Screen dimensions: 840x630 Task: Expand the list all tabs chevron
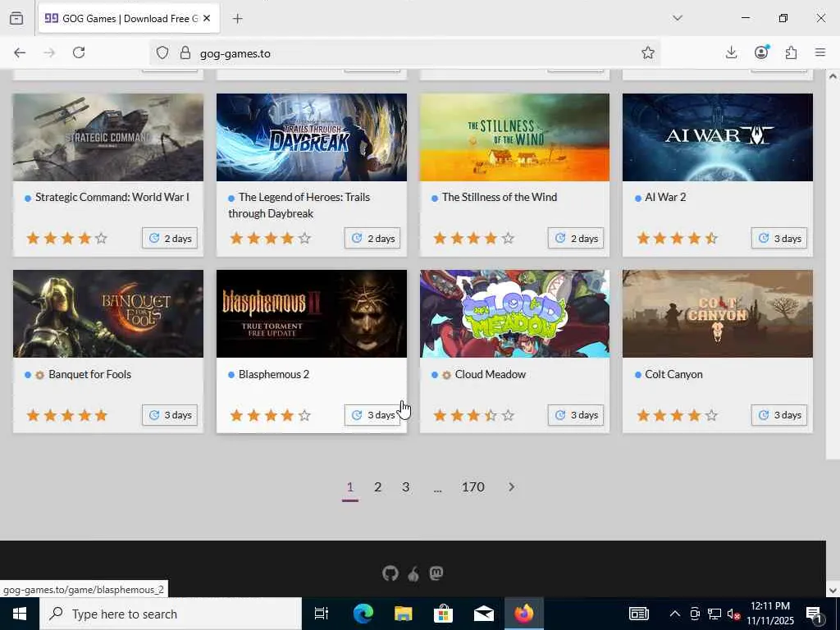(x=677, y=18)
